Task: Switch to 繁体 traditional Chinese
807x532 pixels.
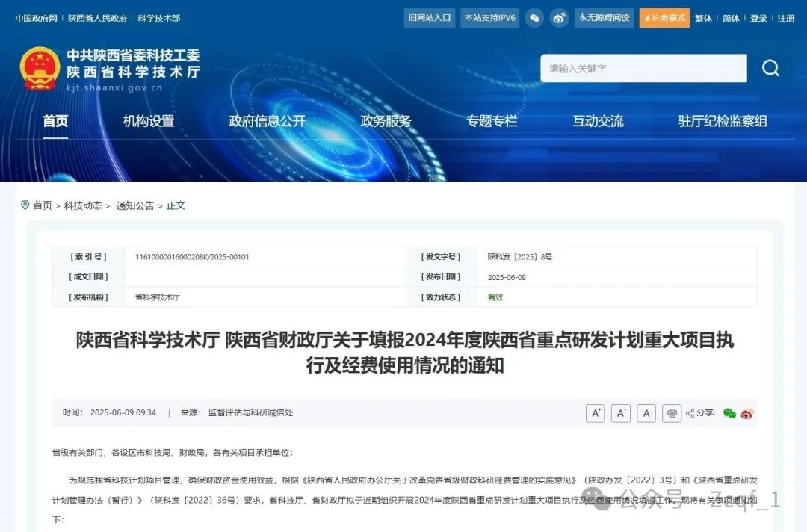Action: (x=704, y=18)
